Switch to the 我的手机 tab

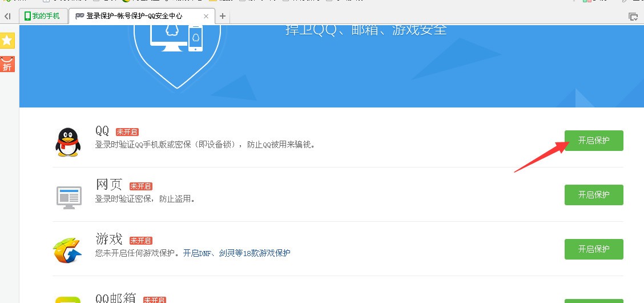pos(42,16)
